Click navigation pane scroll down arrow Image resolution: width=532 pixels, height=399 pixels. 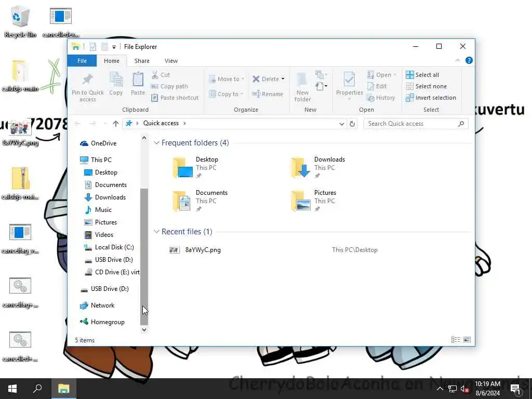pyautogui.click(x=144, y=329)
